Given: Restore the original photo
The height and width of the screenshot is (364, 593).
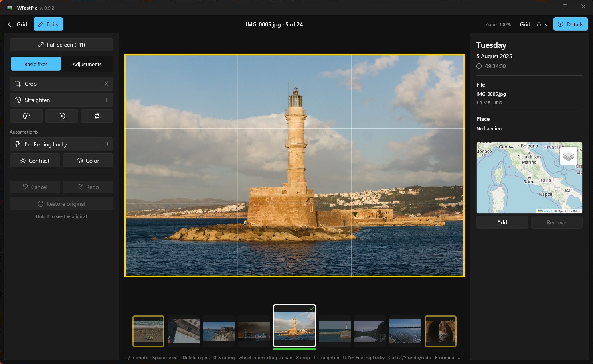Looking at the screenshot, I should [x=61, y=204].
